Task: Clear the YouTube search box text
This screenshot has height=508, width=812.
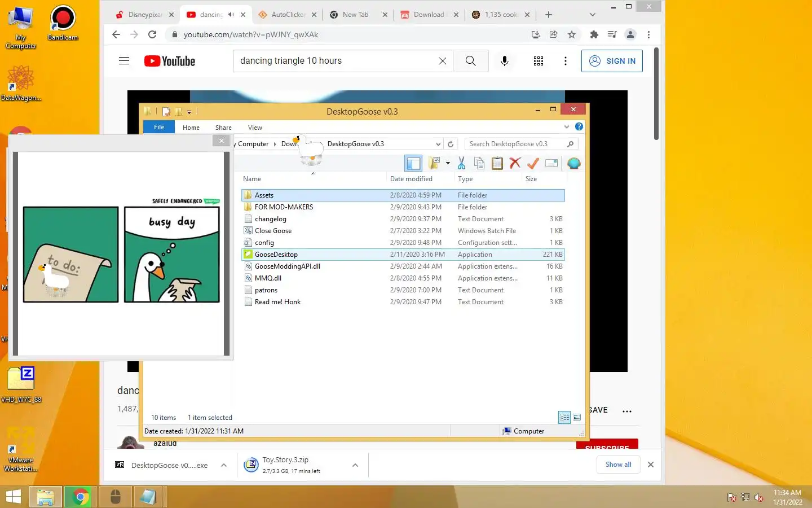Action: 443,61
